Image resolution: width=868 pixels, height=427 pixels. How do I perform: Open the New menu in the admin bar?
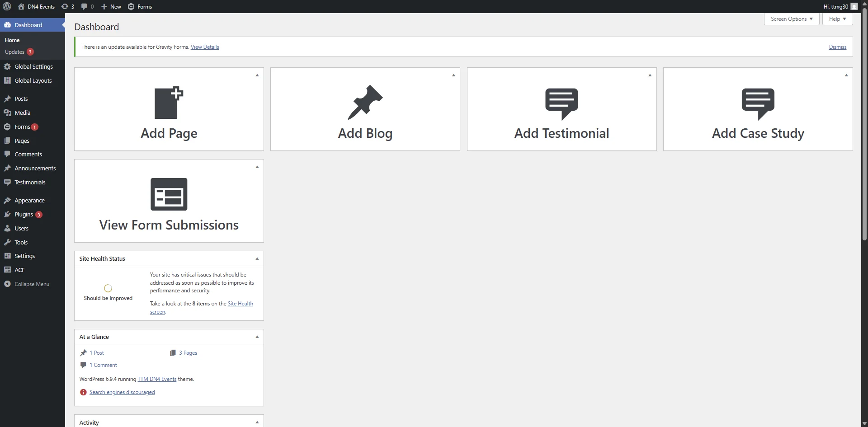110,6
